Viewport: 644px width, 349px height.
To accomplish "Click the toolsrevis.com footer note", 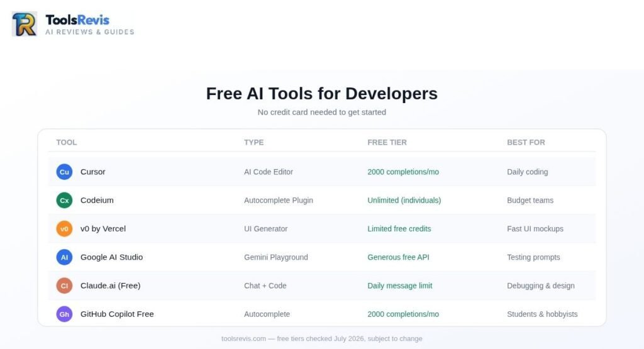I will (322, 339).
